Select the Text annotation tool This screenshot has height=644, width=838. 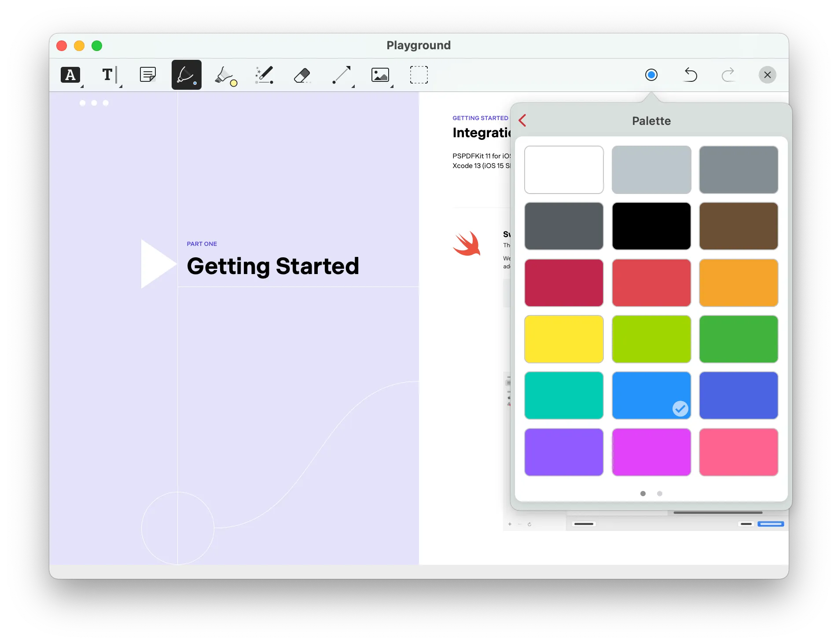pyautogui.click(x=108, y=75)
